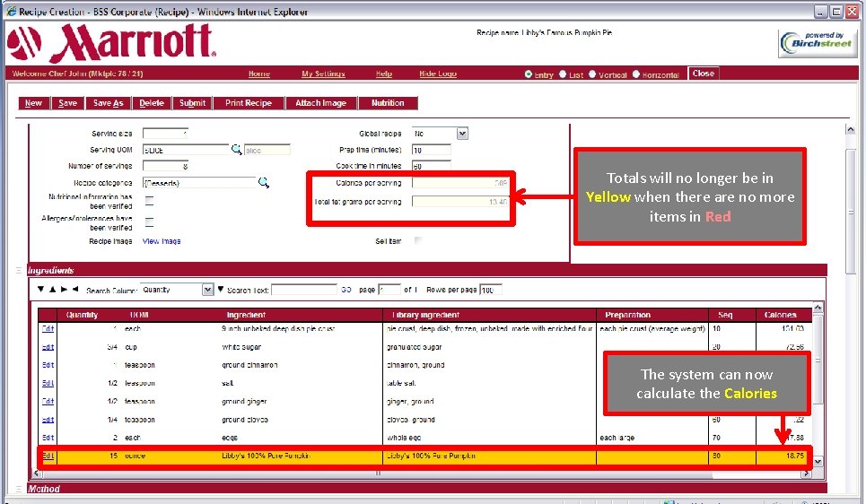The width and height of the screenshot is (866, 504).
Task: Click into the Serving size field
Action: (x=166, y=133)
